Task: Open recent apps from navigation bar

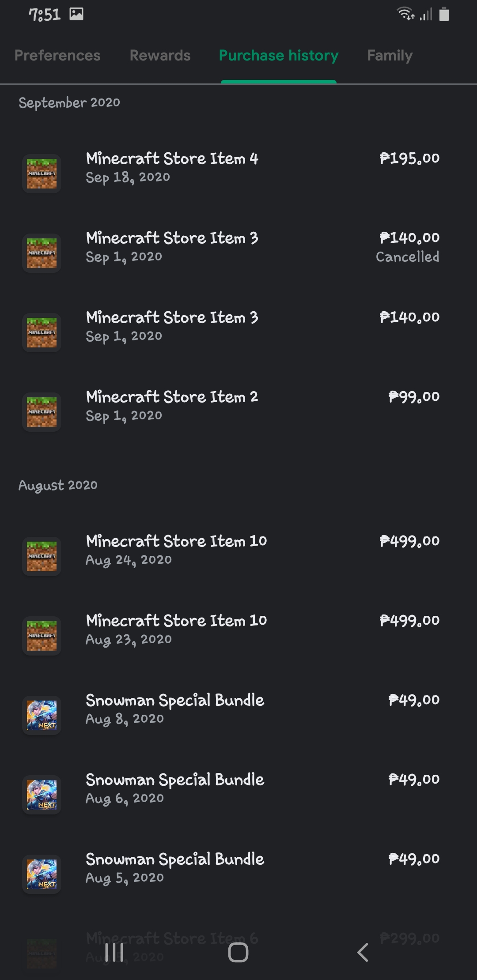Action: pos(114,952)
